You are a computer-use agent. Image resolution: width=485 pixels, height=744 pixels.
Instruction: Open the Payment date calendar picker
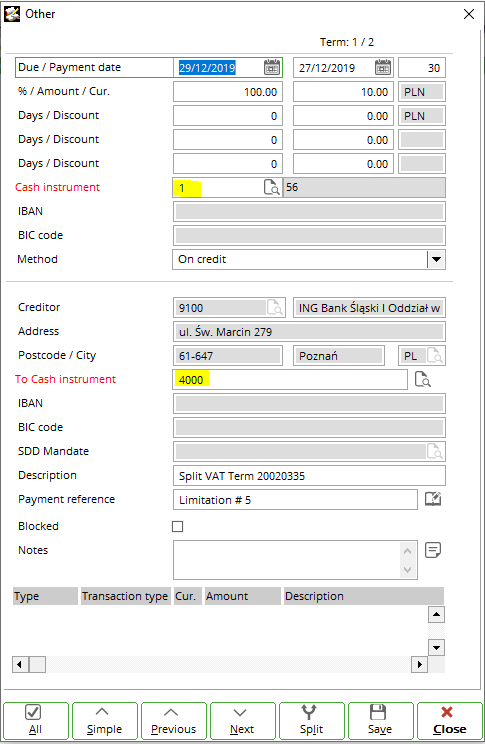pos(382,67)
